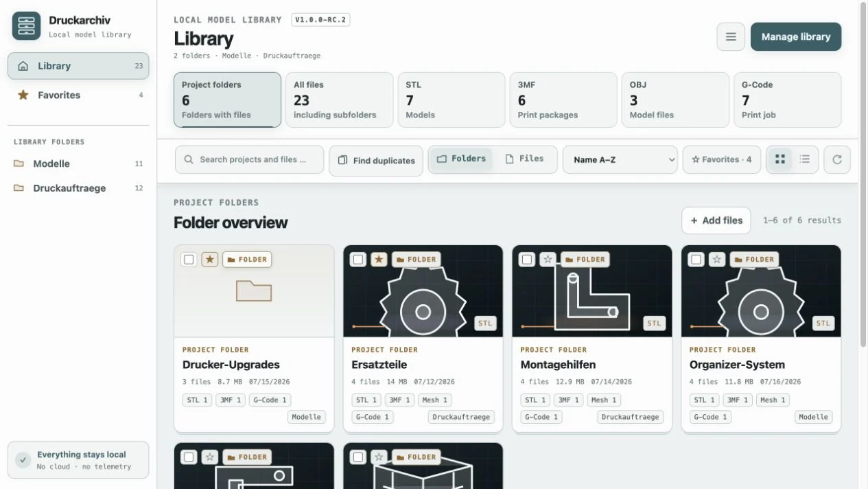Open the Modelle library folder
The height and width of the screenshot is (489, 868).
[78, 163]
